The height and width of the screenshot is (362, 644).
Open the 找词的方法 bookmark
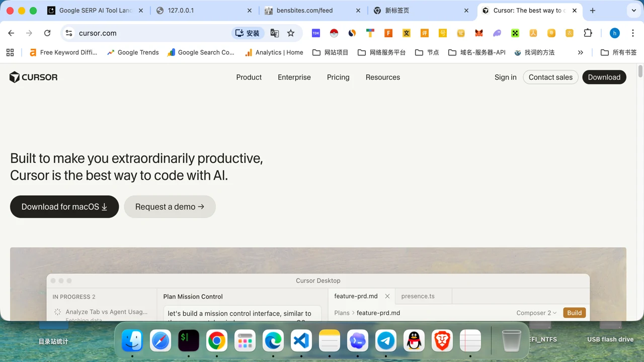534,52
